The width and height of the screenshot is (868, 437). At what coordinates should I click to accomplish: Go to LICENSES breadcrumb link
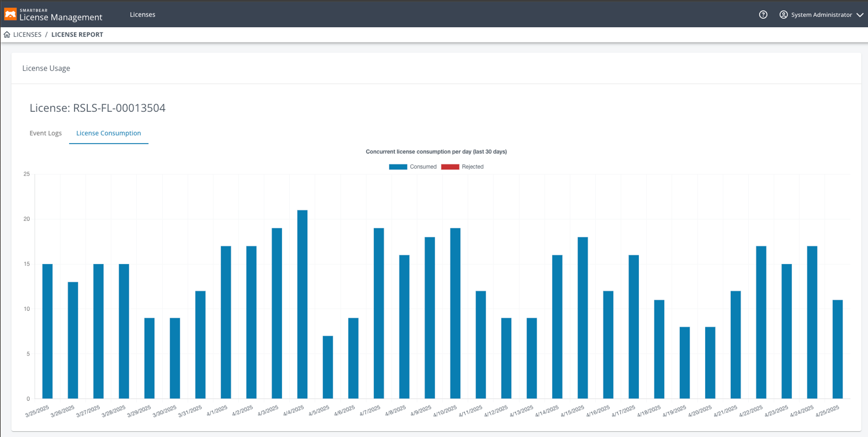point(27,35)
